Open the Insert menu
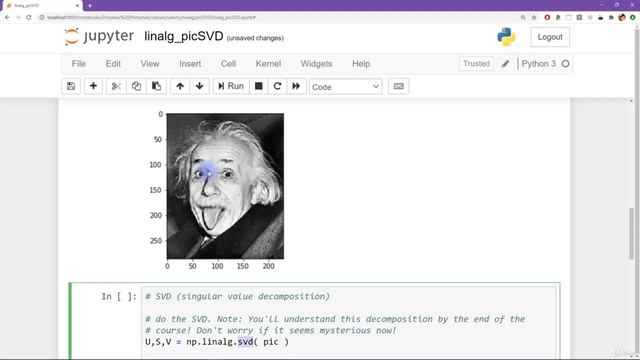 (x=190, y=64)
